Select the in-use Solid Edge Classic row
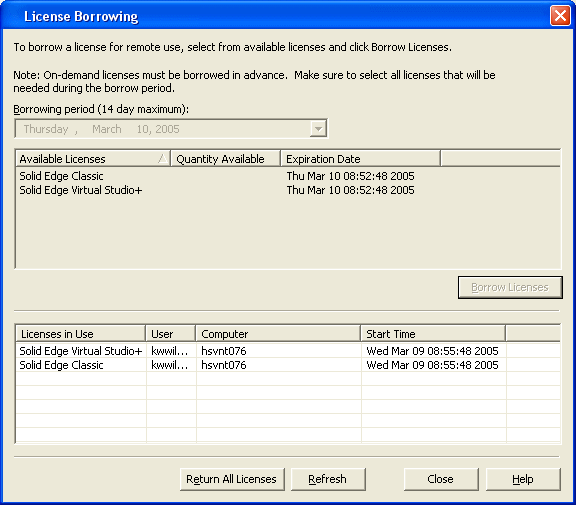The height and width of the screenshot is (505, 576). (288, 365)
